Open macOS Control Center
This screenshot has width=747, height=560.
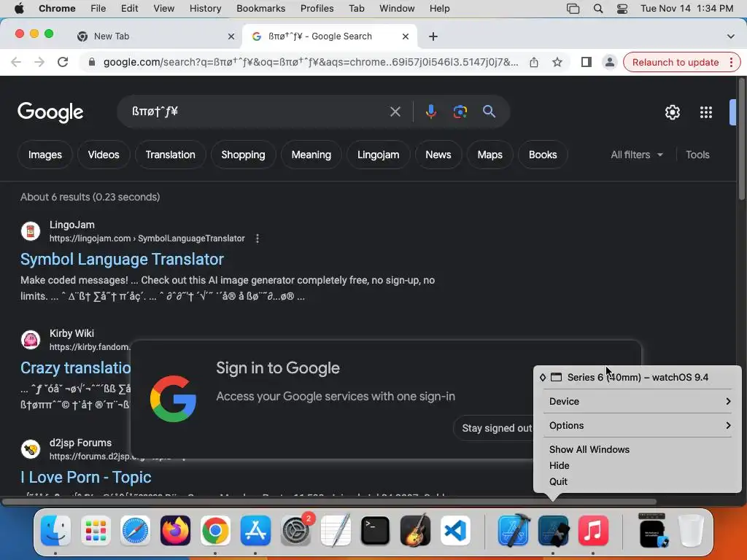pyautogui.click(x=622, y=9)
